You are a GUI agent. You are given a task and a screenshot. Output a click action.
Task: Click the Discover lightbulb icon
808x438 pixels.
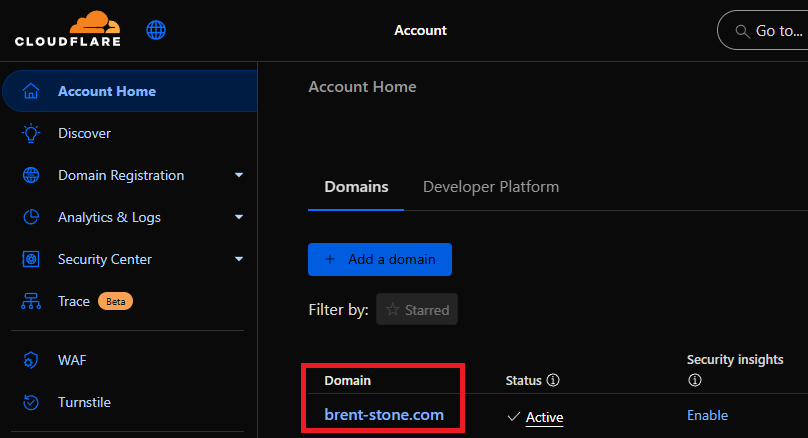click(x=31, y=133)
